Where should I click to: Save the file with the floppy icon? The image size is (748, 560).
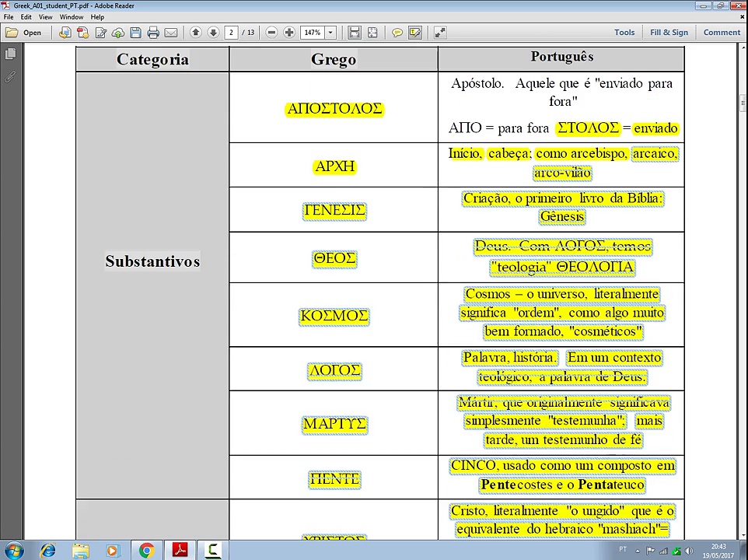(x=135, y=33)
